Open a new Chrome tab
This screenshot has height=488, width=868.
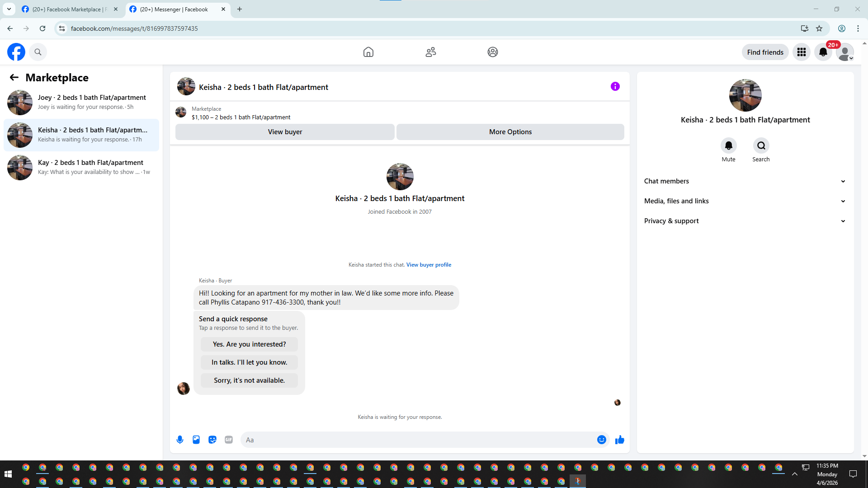click(x=240, y=9)
